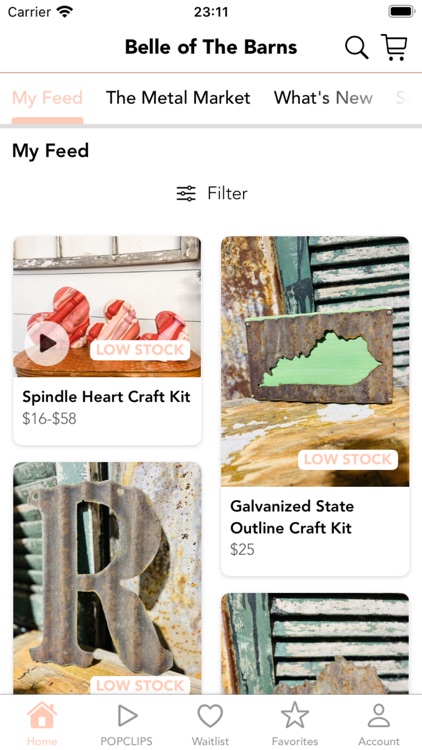Open the search magnifier icon

[x=356, y=48]
